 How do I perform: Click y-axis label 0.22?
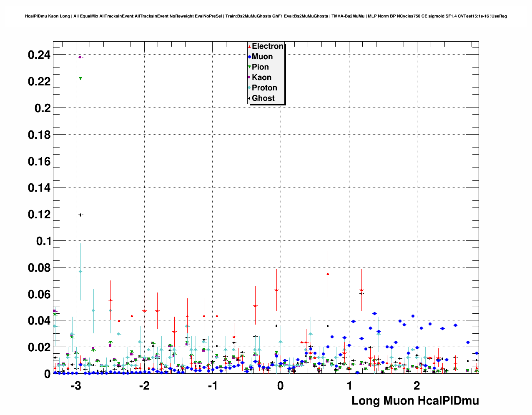pyautogui.click(x=39, y=81)
